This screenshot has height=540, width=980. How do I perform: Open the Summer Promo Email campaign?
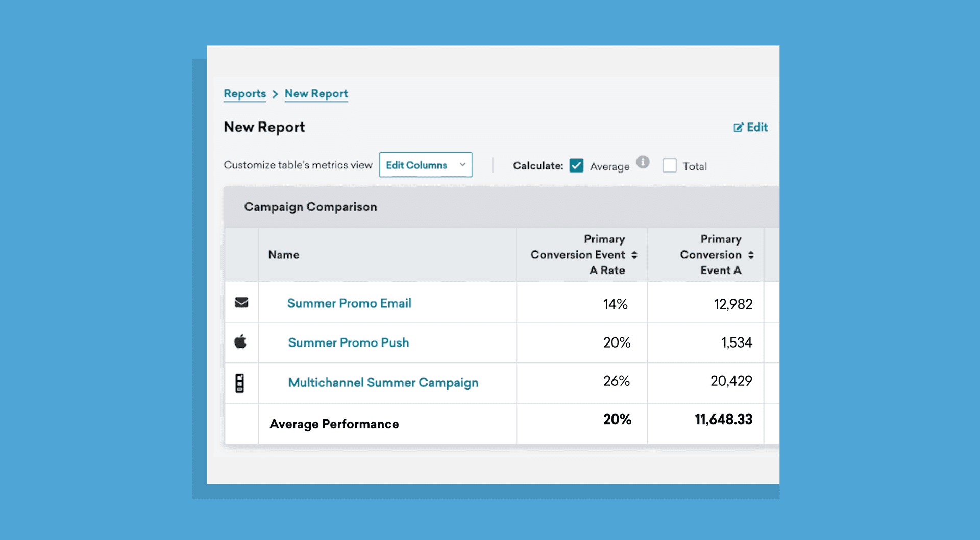coord(349,303)
